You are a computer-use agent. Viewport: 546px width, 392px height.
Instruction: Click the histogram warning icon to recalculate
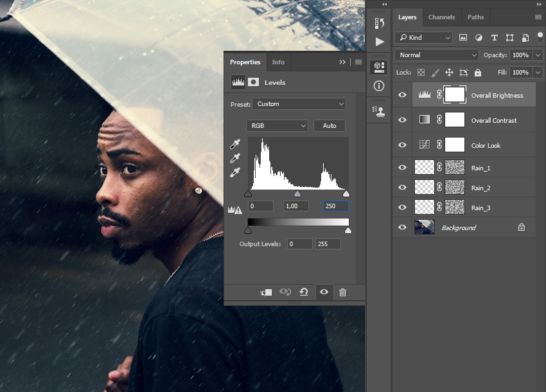(234, 209)
